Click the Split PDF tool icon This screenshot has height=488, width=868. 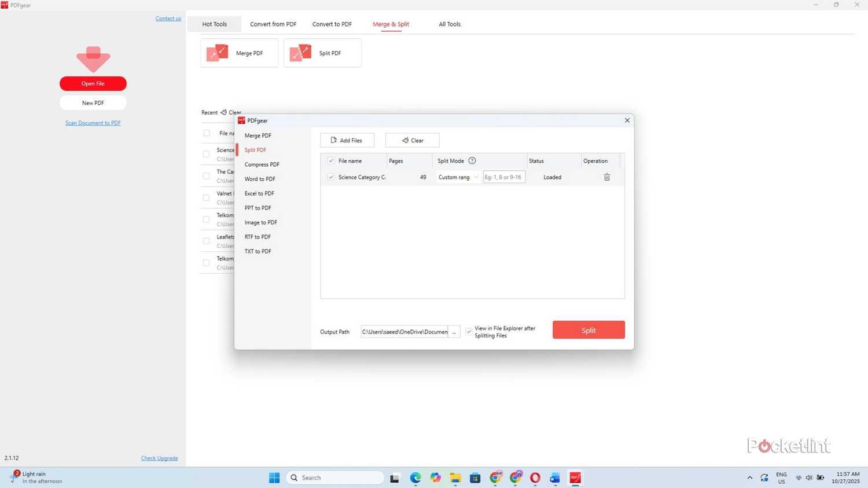click(300, 53)
